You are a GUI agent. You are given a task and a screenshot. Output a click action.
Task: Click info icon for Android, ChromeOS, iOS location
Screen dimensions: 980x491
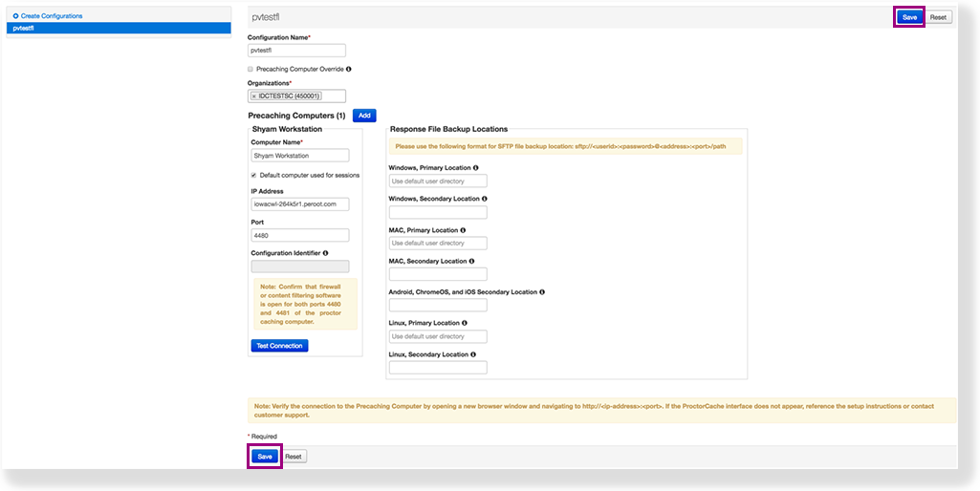(x=542, y=292)
